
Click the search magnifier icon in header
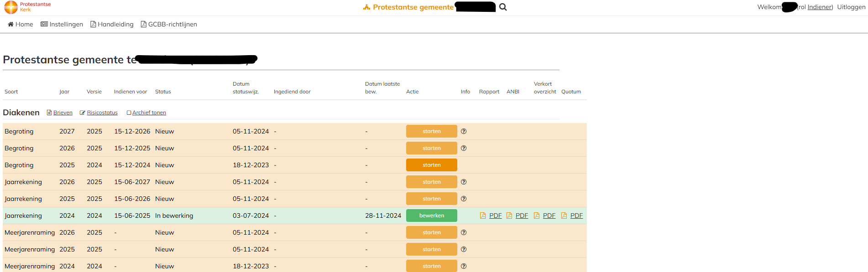point(503,7)
